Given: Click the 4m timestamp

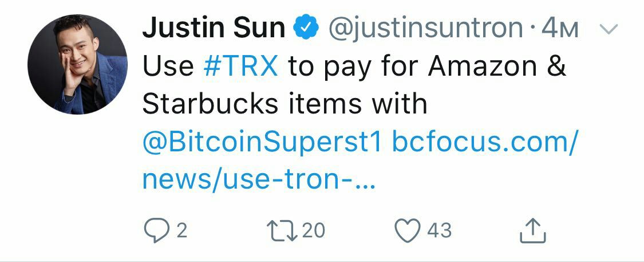Looking at the screenshot, I should coord(560,29).
